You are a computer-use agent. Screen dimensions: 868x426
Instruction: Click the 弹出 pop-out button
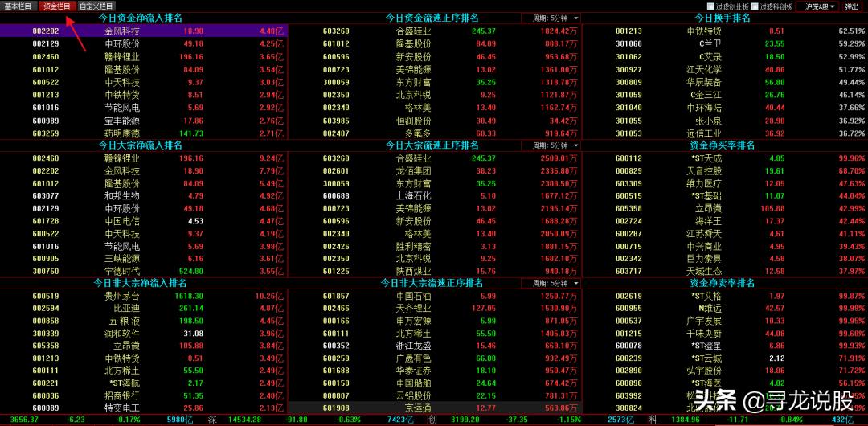[853, 6]
